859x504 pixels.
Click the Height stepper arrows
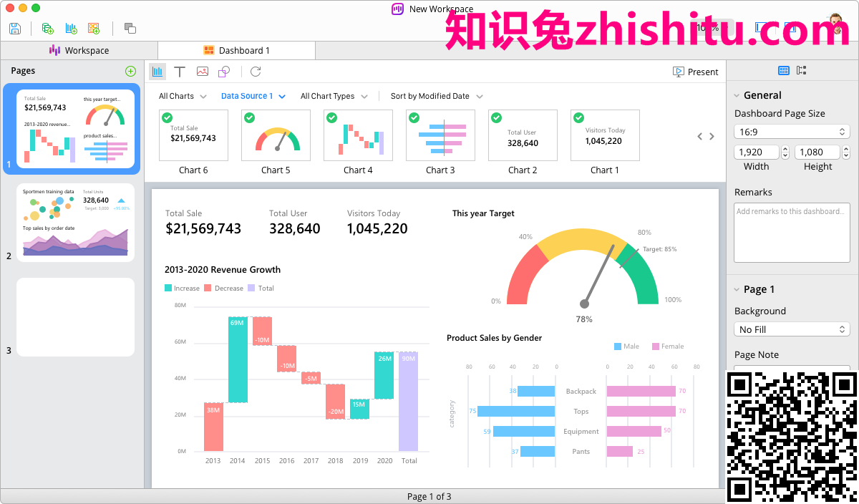(x=846, y=152)
